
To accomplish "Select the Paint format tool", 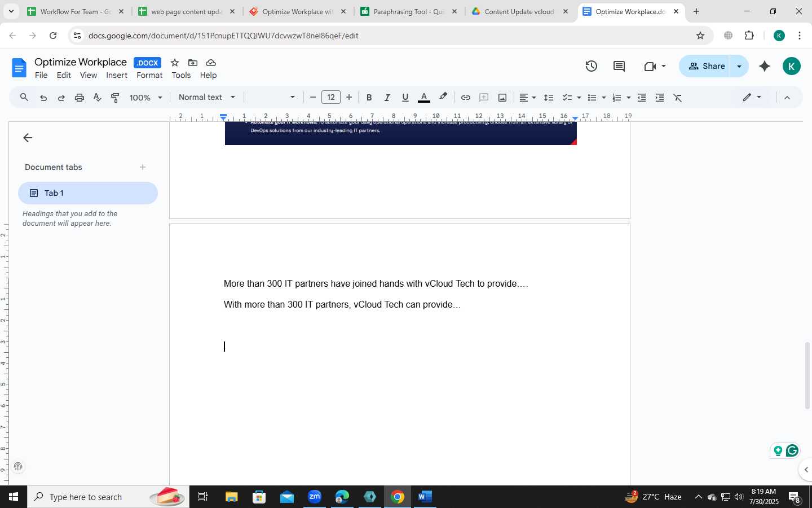I will tap(116, 98).
